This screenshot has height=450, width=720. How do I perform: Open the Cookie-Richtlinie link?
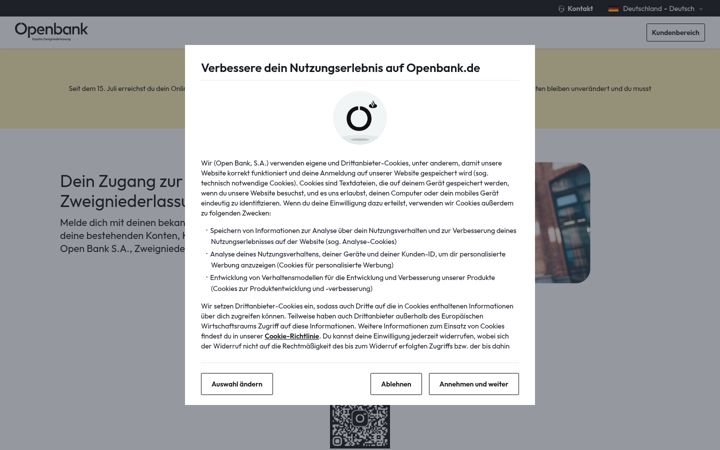click(x=292, y=336)
